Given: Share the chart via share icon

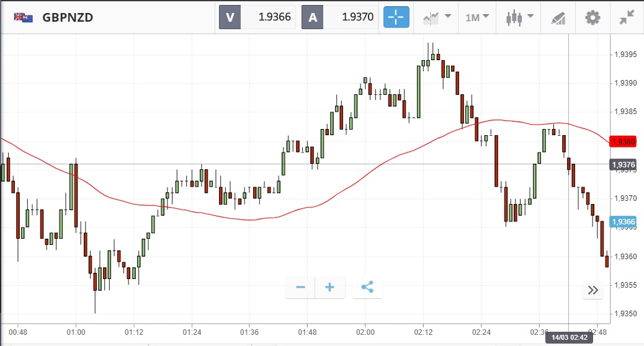Looking at the screenshot, I should point(367,287).
